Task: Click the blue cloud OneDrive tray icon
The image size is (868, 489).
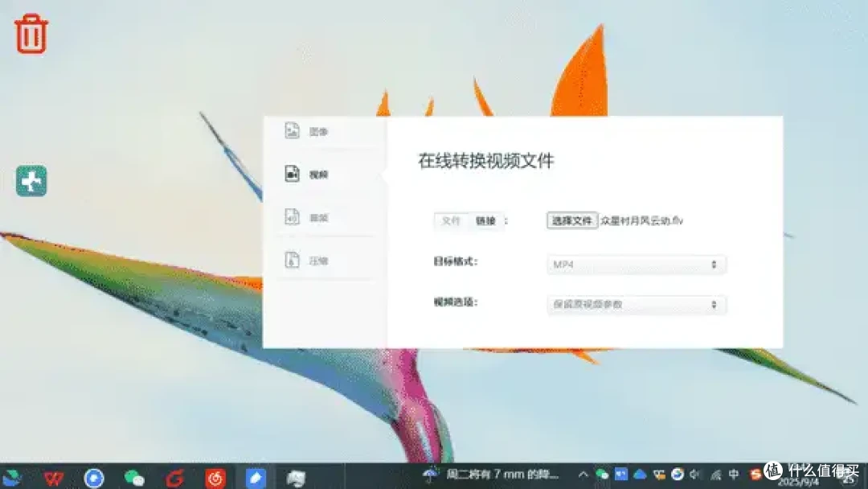Action: [640, 475]
